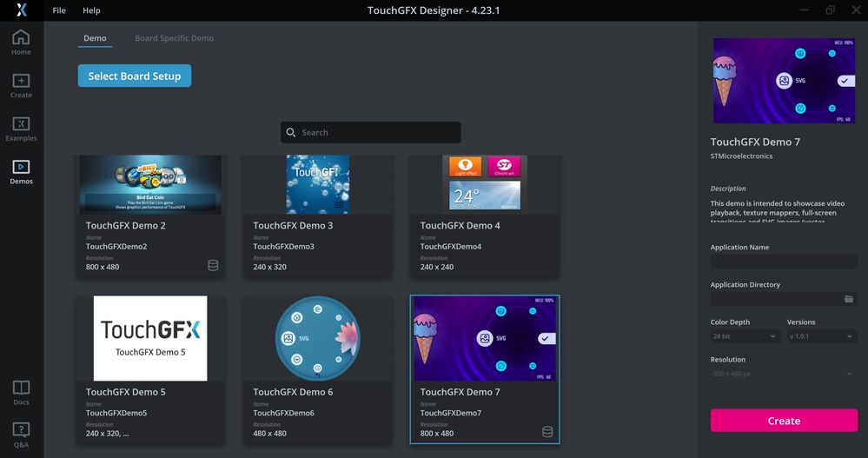Click the TouchGFX Demo 7 heading in details panel

[755, 142]
